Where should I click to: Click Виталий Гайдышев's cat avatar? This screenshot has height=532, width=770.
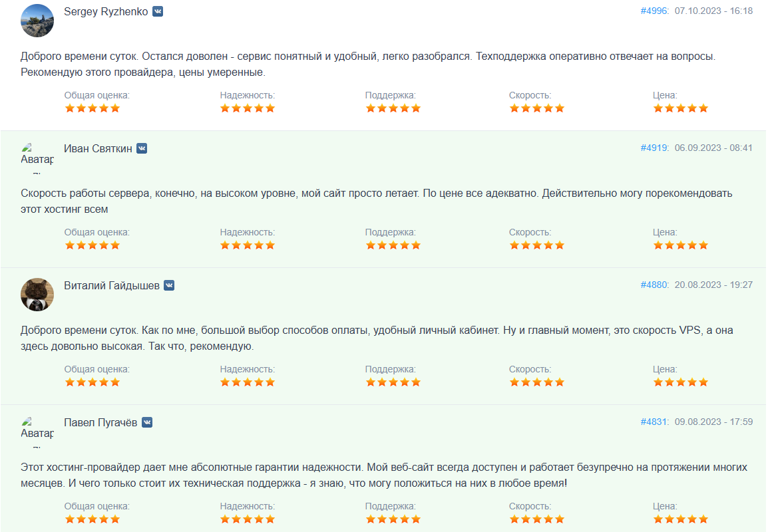point(37,295)
